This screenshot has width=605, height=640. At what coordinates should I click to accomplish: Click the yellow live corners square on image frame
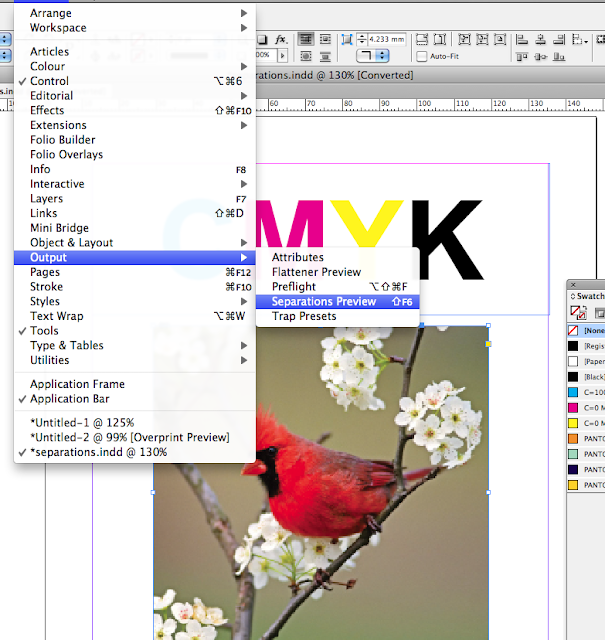[x=488, y=344]
